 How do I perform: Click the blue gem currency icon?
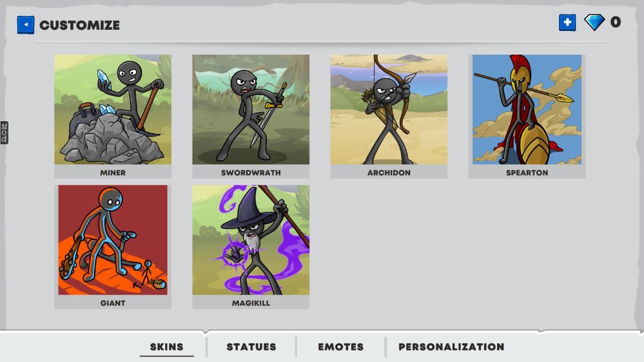click(x=594, y=23)
